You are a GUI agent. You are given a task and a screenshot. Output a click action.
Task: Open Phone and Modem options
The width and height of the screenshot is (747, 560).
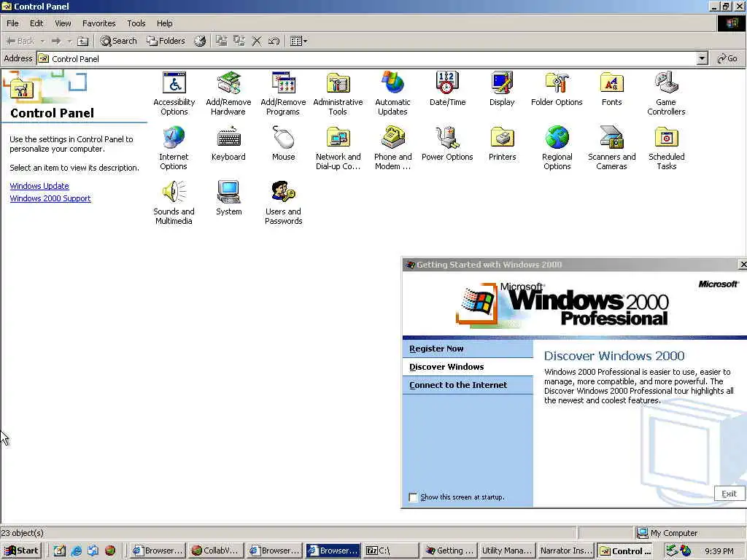(x=392, y=147)
